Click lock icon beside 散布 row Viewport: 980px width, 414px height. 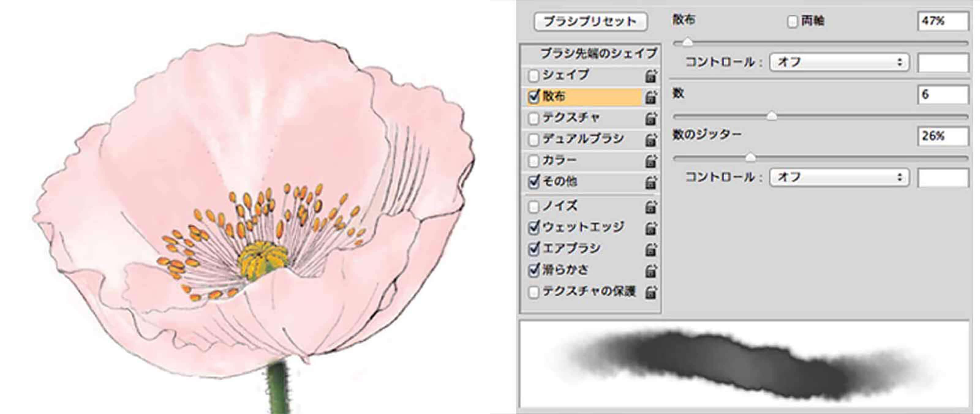point(651,97)
